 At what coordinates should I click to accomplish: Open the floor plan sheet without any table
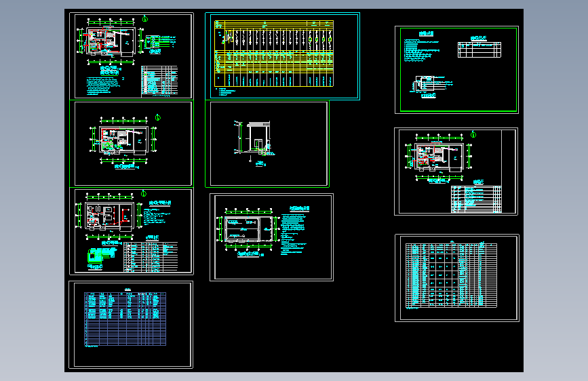pyautogui.click(x=132, y=144)
